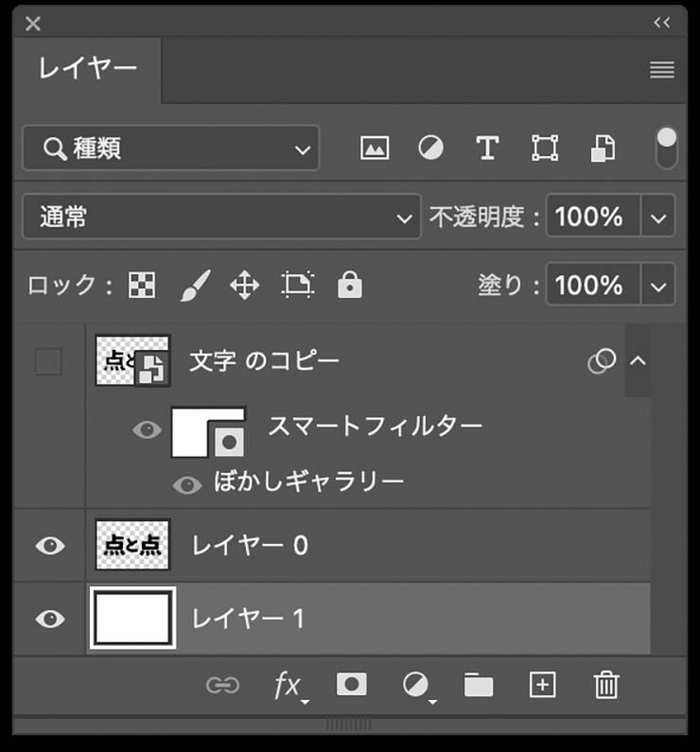Add a layer mask from bottom bar
700x752 pixels.
point(352,685)
